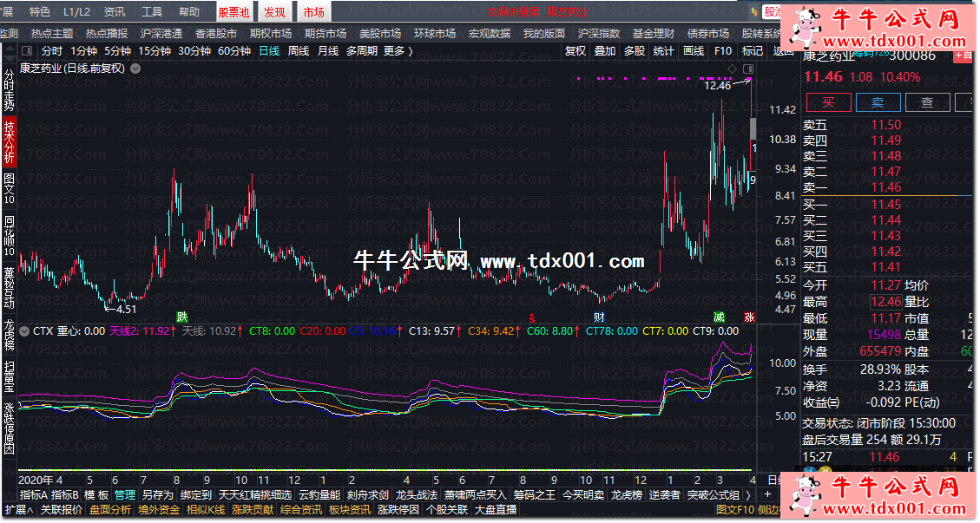Click the 复权 toolbar button
The height and width of the screenshot is (523, 980).
point(575,51)
